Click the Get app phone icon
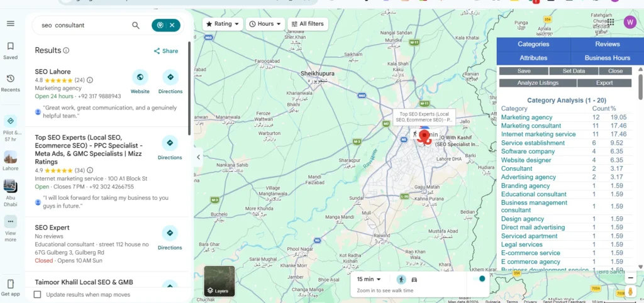The width and height of the screenshot is (644, 303). 11,284
